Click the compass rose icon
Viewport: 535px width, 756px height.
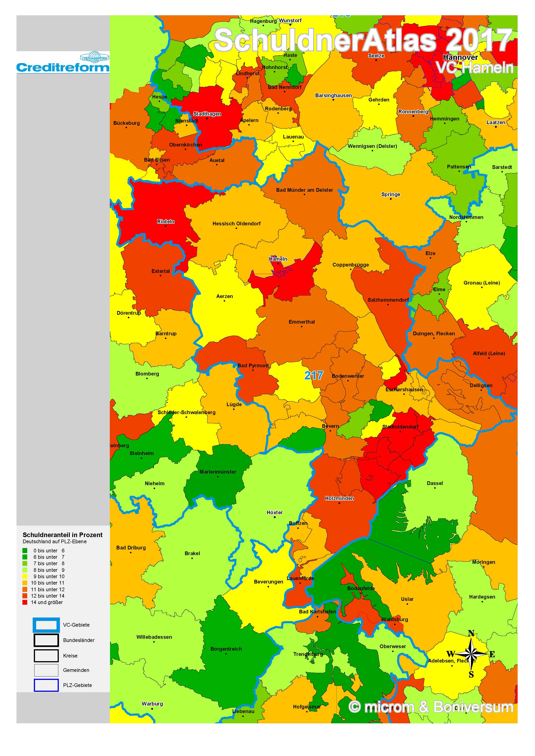tap(471, 654)
